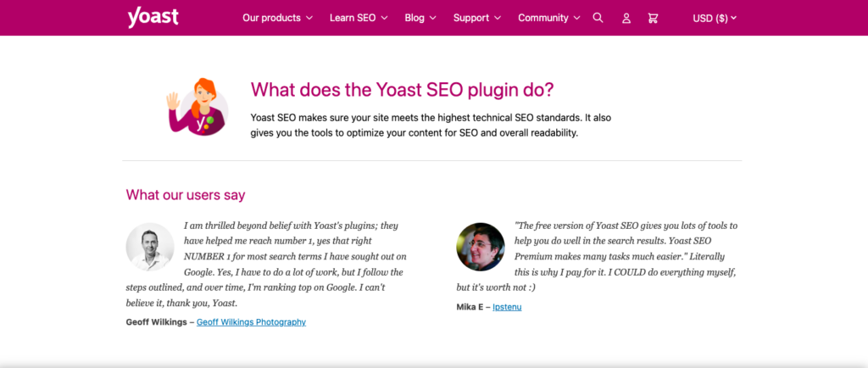Click the 'What our users say' heading

[186, 195]
